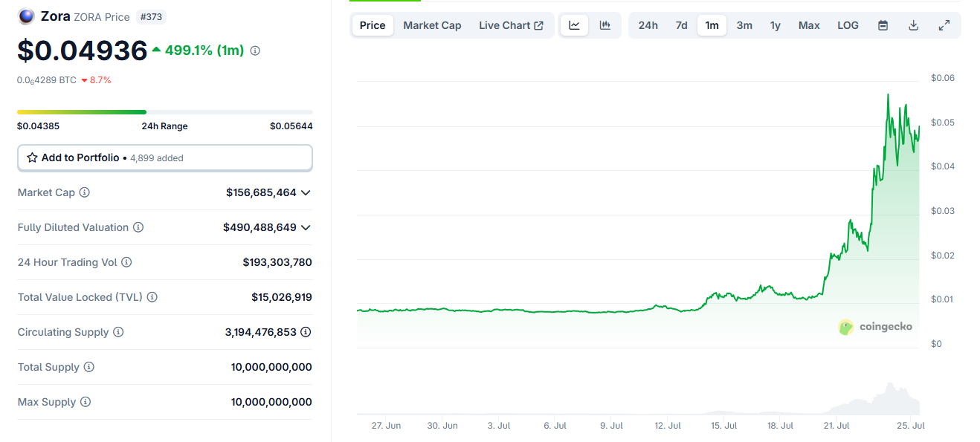Click the Zora coin logo icon
This screenshot has height=442, width=980.
coord(26,16)
